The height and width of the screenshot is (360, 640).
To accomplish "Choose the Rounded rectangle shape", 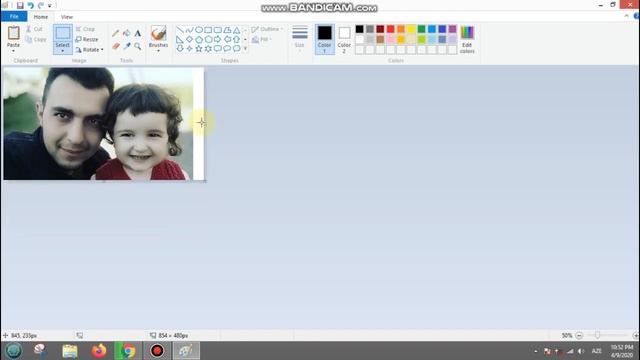I will coord(218,30).
